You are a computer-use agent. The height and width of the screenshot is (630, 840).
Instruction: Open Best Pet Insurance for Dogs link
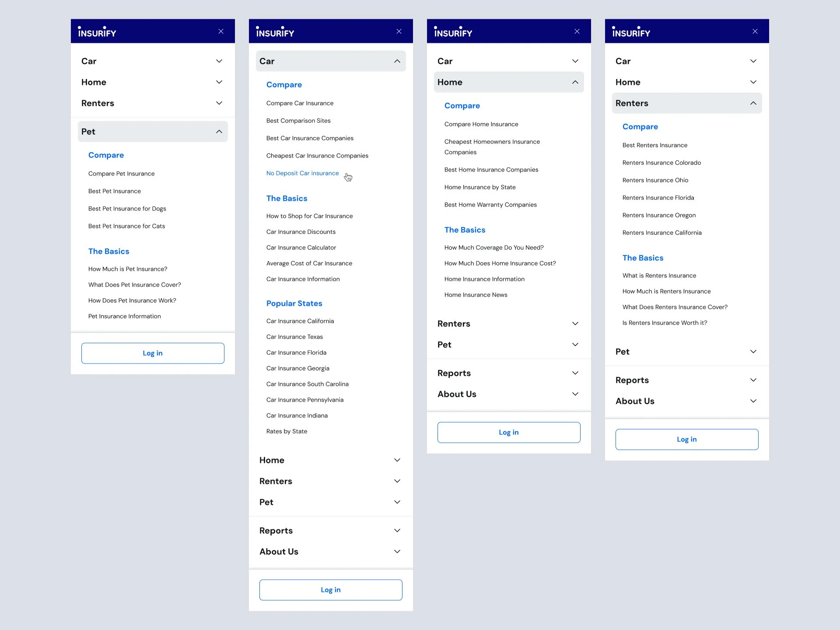coord(127,209)
